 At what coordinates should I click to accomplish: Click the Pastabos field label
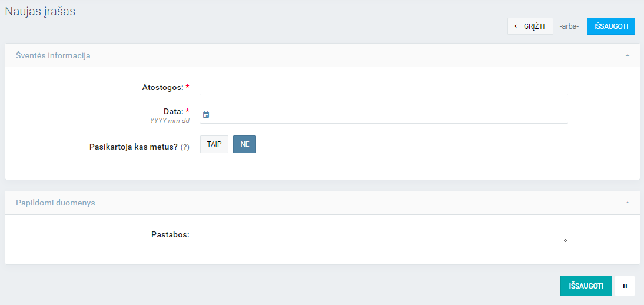click(170, 234)
